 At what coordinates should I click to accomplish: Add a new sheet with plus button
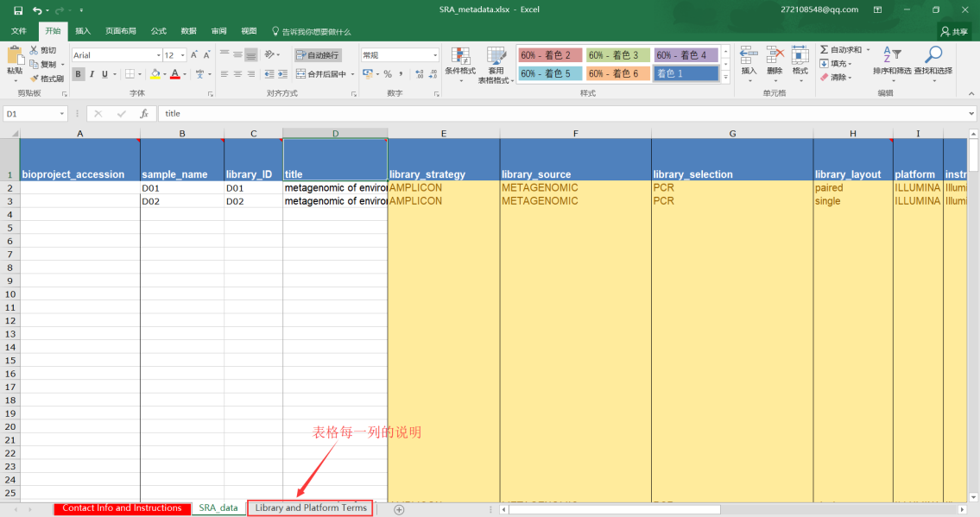(399, 509)
